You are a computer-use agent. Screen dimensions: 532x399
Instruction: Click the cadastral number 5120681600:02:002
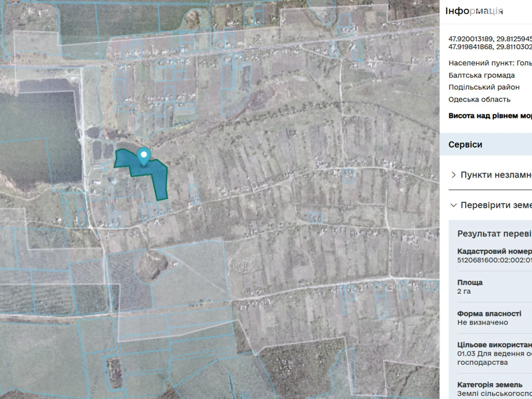click(494, 260)
